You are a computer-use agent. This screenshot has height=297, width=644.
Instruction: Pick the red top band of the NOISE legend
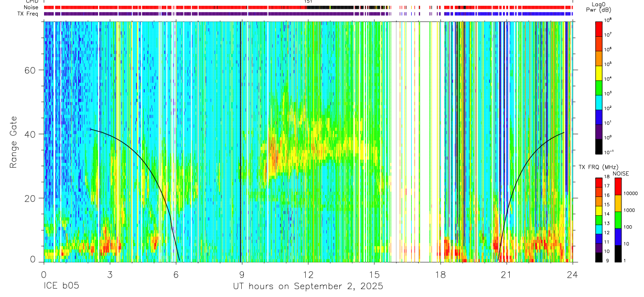click(x=617, y=186)
